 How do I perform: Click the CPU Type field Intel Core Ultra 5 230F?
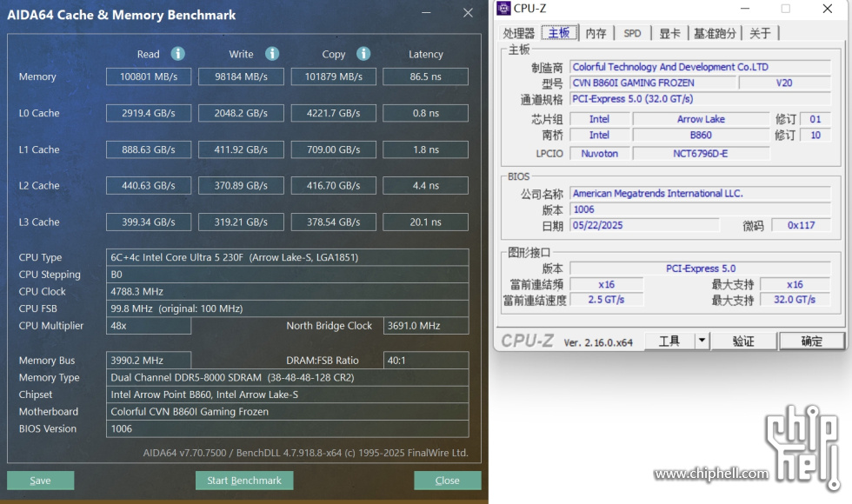288,257
